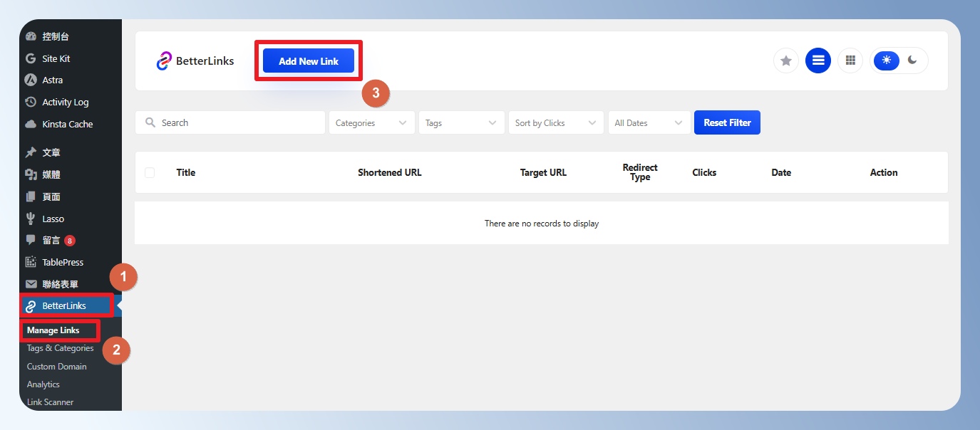Enable dark mode moon toggle
The height and width of the screenshot is (430, 980).
(912, 61)
